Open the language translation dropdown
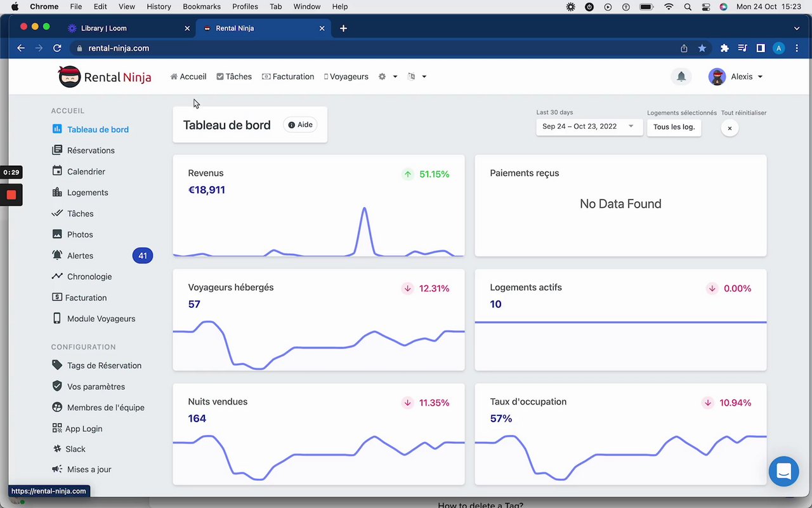The height and width of the screenshot is (508, 812). click(417, 76)
